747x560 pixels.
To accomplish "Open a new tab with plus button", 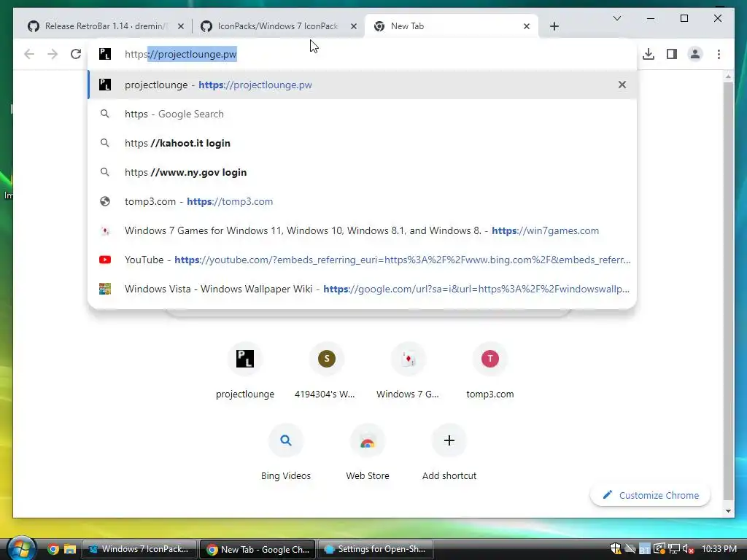I will point(554,26).
